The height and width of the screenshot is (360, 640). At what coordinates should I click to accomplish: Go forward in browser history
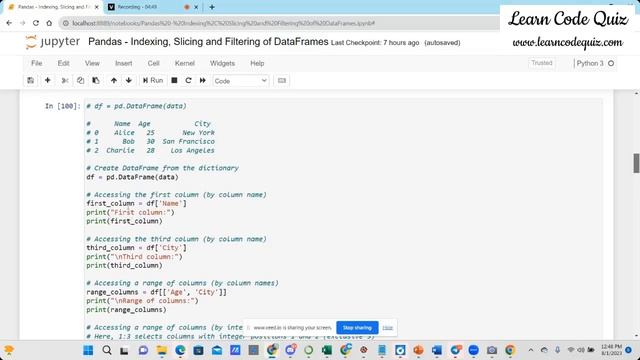(22, 23)
